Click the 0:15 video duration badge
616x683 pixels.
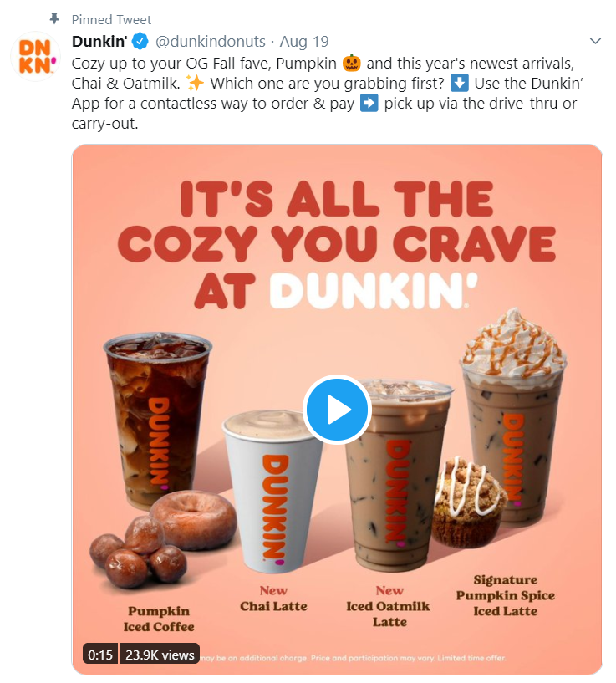click(x=99, y=655)
